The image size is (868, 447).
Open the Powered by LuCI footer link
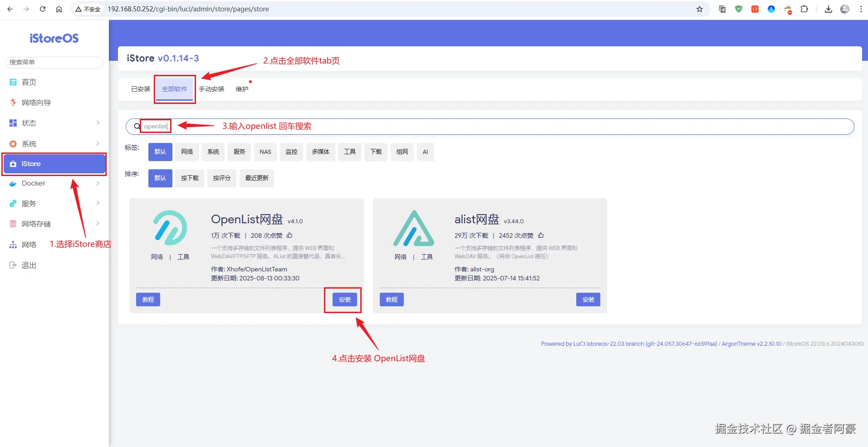point(629,344)
